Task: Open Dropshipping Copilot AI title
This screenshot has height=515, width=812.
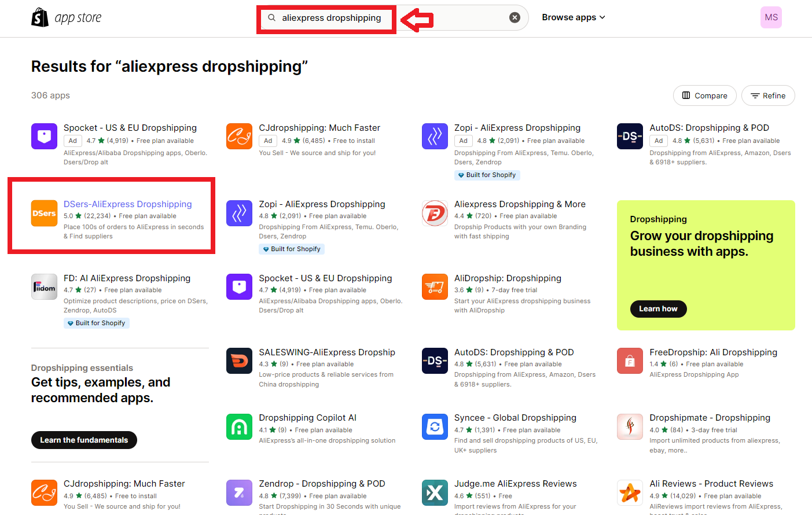Action: tap(307, 418)
